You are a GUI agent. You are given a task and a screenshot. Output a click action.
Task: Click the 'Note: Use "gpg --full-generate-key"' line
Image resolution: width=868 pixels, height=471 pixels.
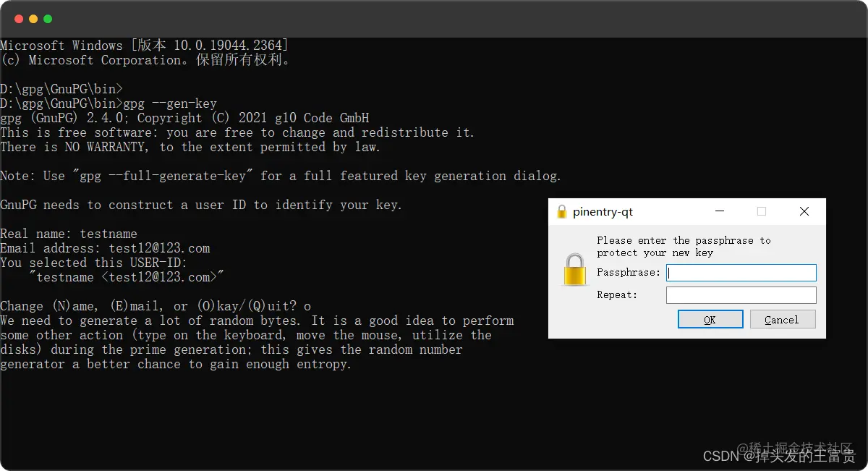pos(281,176)
